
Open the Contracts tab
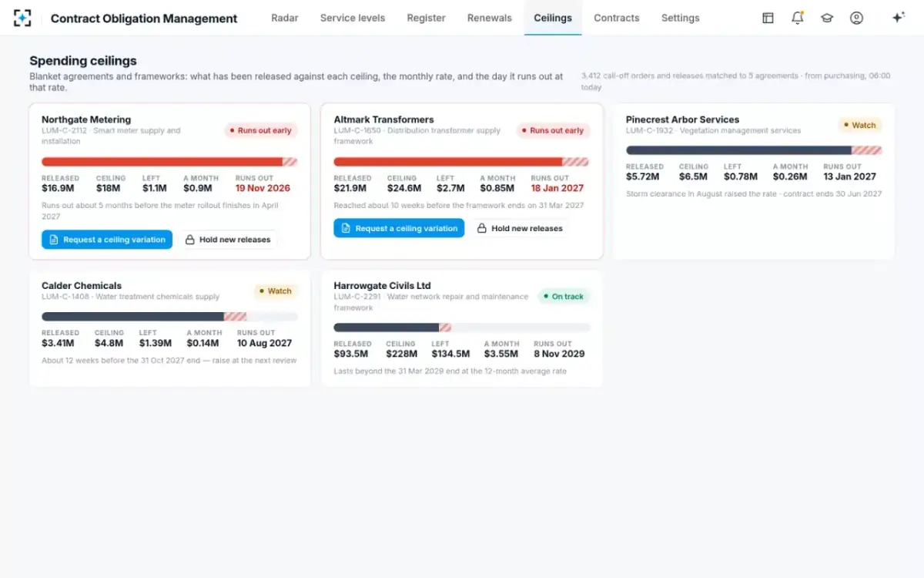tap(617, 18)
